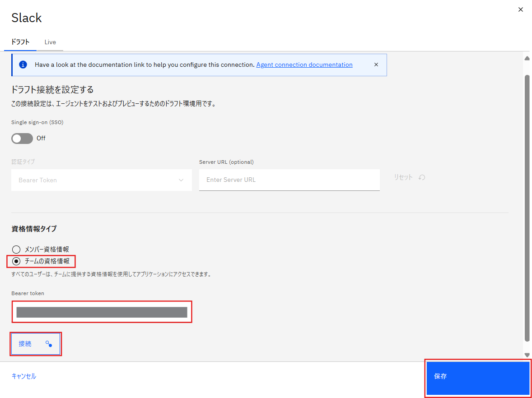Dismiss the documentation info banner

point(376,65)
